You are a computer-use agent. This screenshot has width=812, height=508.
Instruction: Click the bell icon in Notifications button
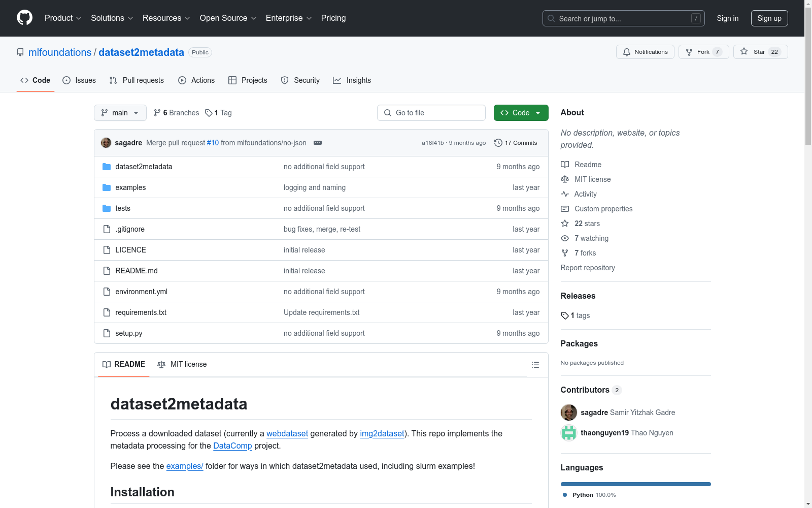627,52
